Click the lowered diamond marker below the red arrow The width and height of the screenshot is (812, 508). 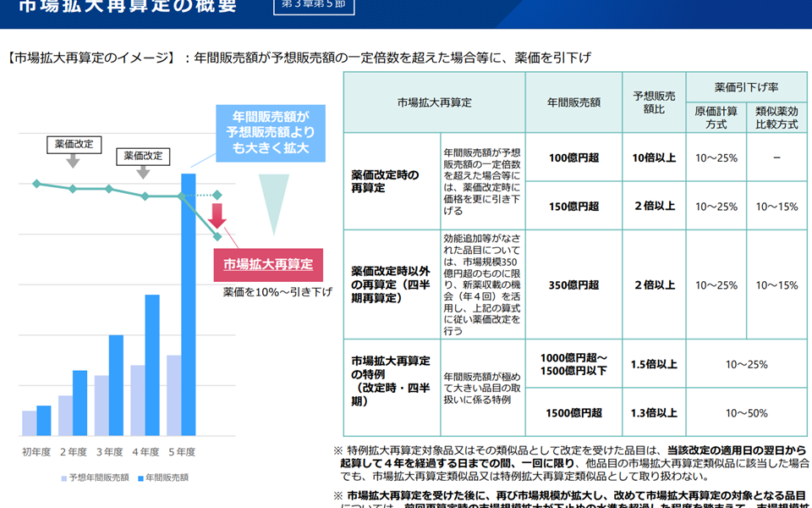[x=217, y=236]
